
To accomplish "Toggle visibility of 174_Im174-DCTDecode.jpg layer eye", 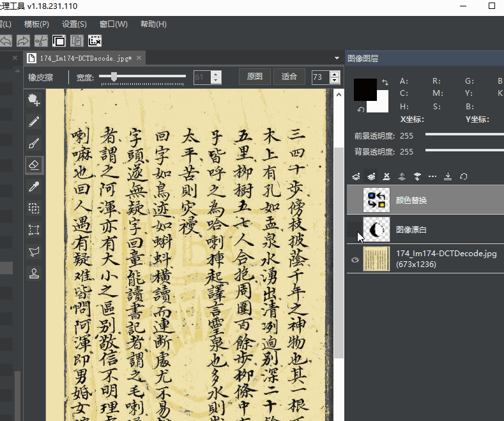I will [x=355, y=259].
